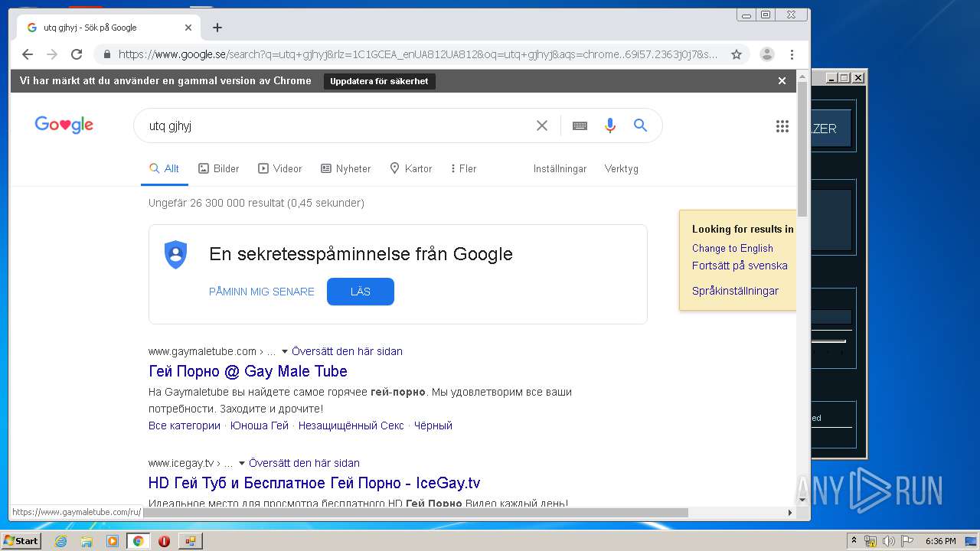Open the on-screen keyboard input tool
The width and height of the screenshot is (980, 551).
click(x=580, y=126)
